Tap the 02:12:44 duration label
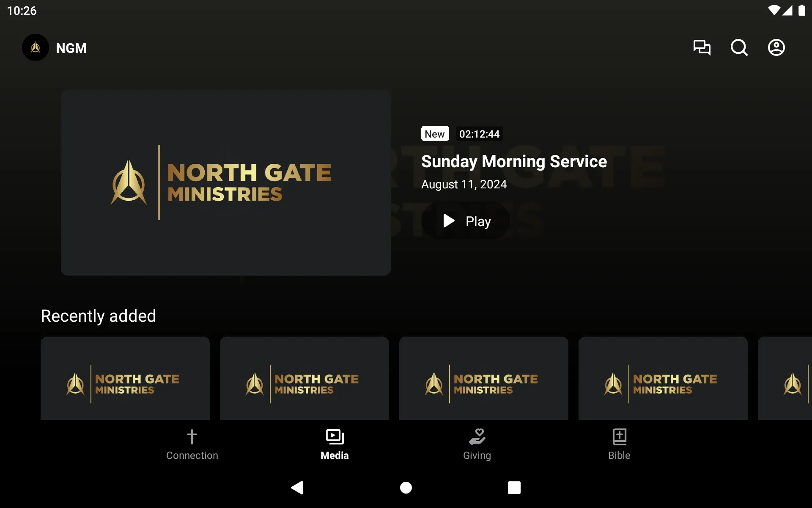The image size is (812, 508). coord(479,134)
